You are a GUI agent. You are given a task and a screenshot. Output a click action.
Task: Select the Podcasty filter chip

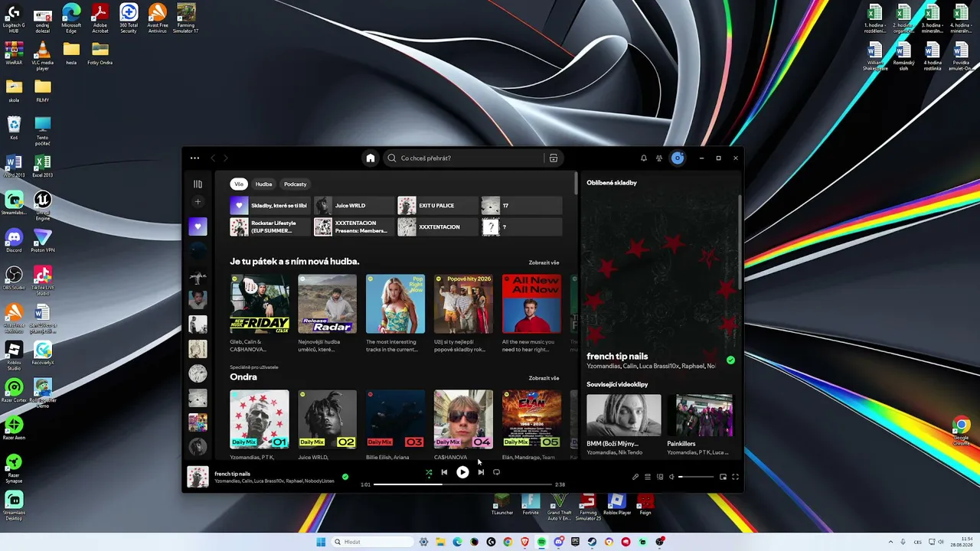(295, 184)
